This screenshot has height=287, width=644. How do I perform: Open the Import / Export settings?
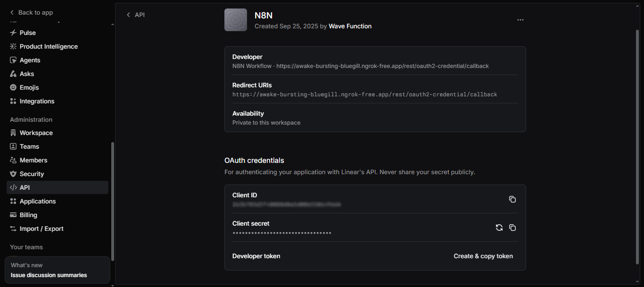[x=41, y=228]
